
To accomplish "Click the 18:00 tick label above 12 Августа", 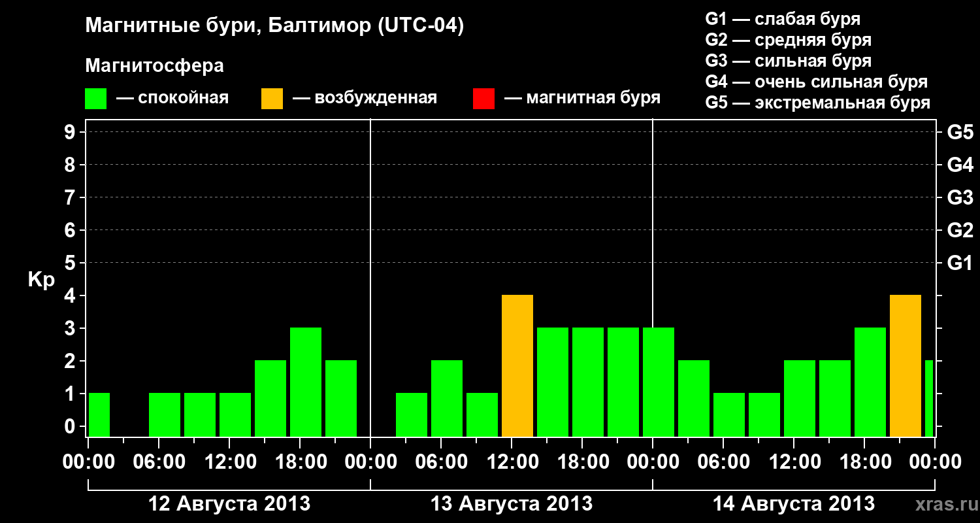I will 300,462.
